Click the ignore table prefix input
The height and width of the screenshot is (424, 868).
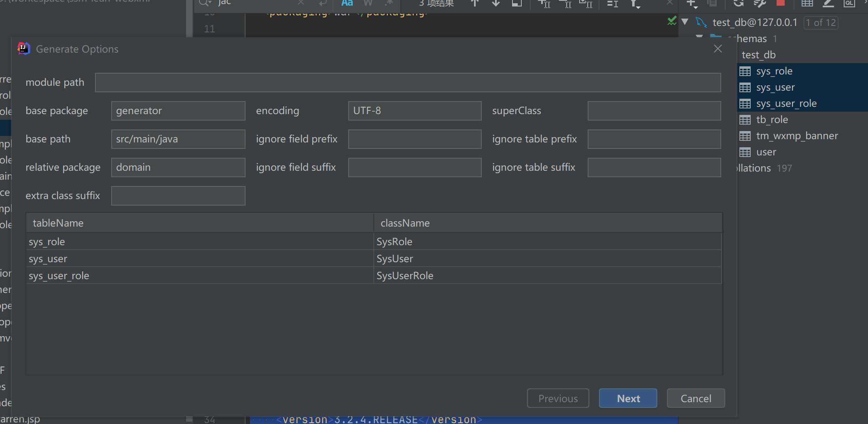tap(654, 139)
